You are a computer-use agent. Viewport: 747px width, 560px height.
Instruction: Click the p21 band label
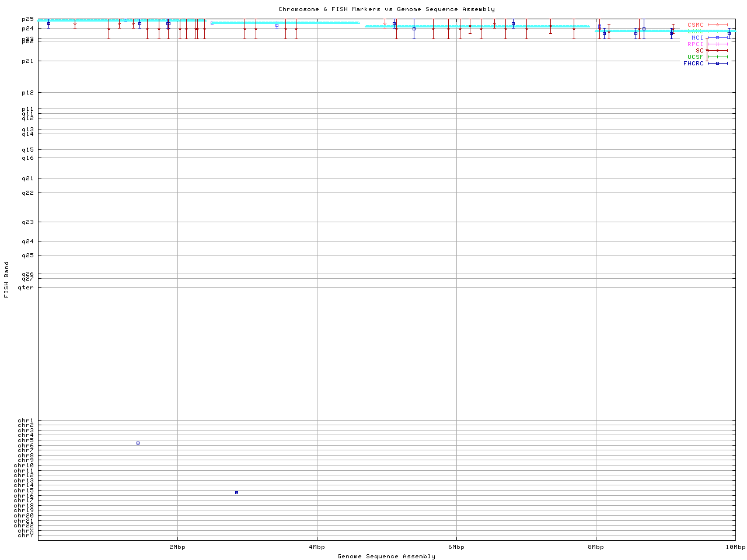pos(28,61)
